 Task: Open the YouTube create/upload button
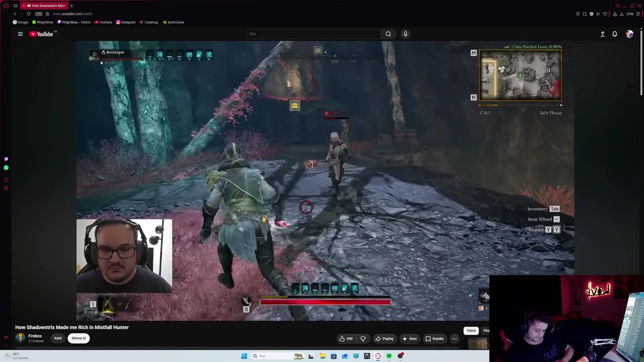point(603,34)
